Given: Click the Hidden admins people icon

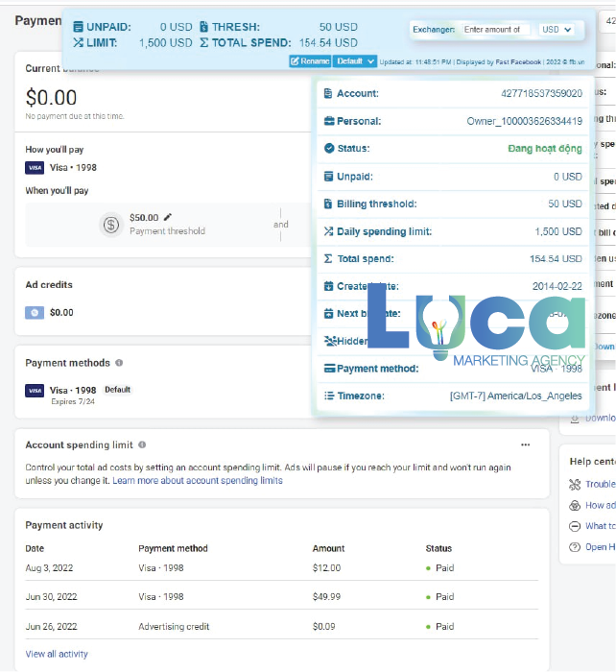Looking at the screenshot, I should click(x=330, y=341).
